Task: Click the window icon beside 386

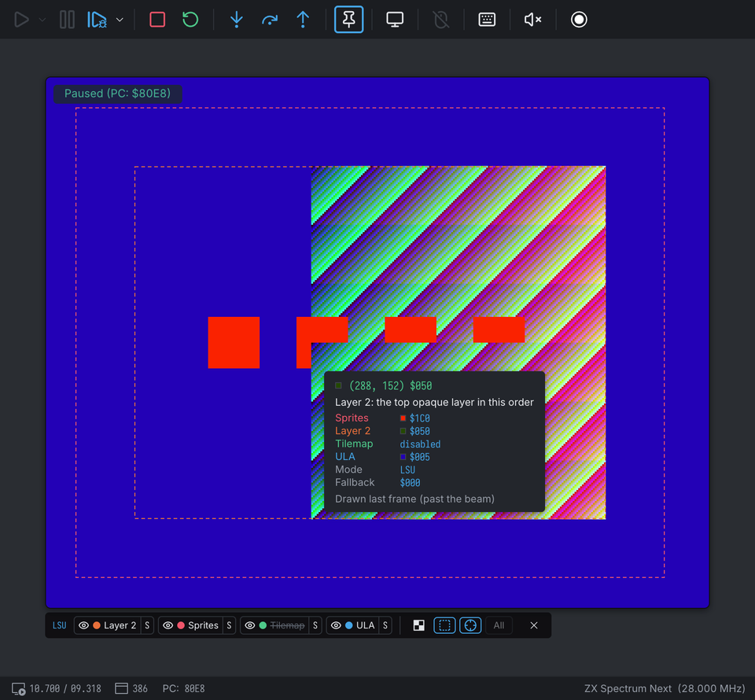Action: [x=121, y=689]
